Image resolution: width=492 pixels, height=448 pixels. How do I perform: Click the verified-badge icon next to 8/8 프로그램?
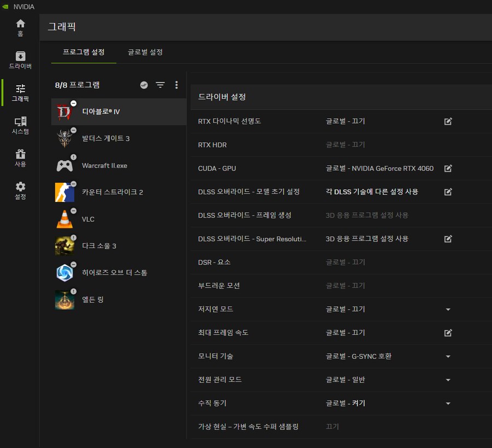(x=143, y=85)
